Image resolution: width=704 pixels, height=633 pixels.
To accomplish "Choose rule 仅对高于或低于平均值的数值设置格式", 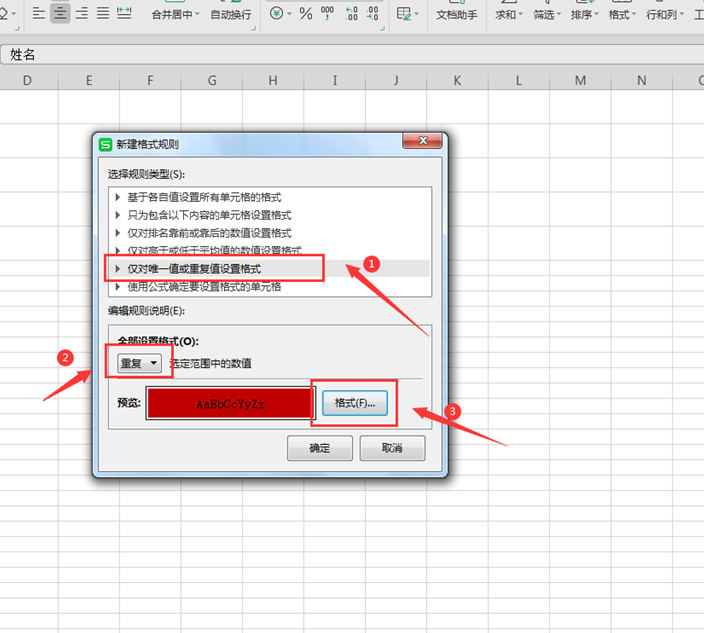I will point(269,250).
